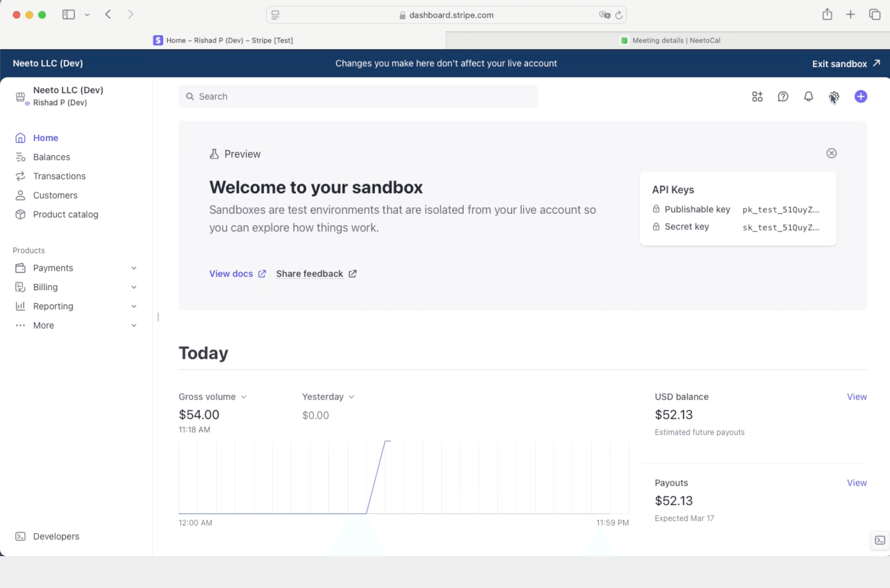Open Safari sidebar options chevron
This screenshot has width=890, height=588.
click(87, 15)
